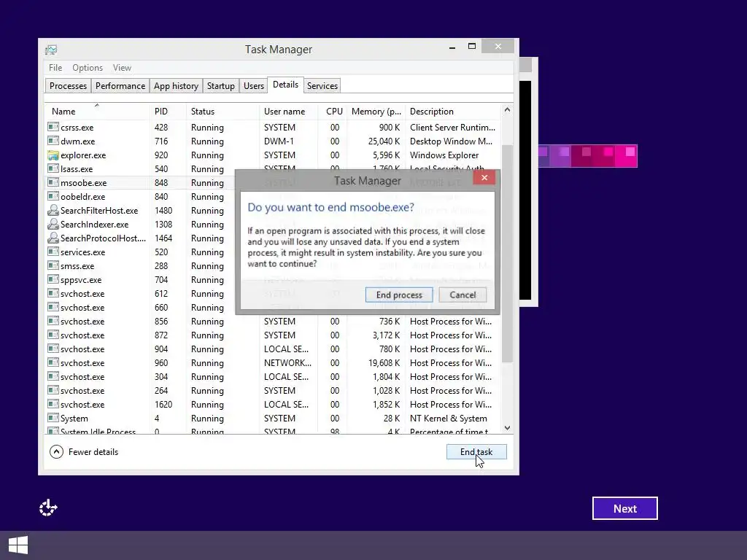Viewport: 747px width, 560px height.
Task: Click the scrollbar up arrow
Action: [508, 110]
